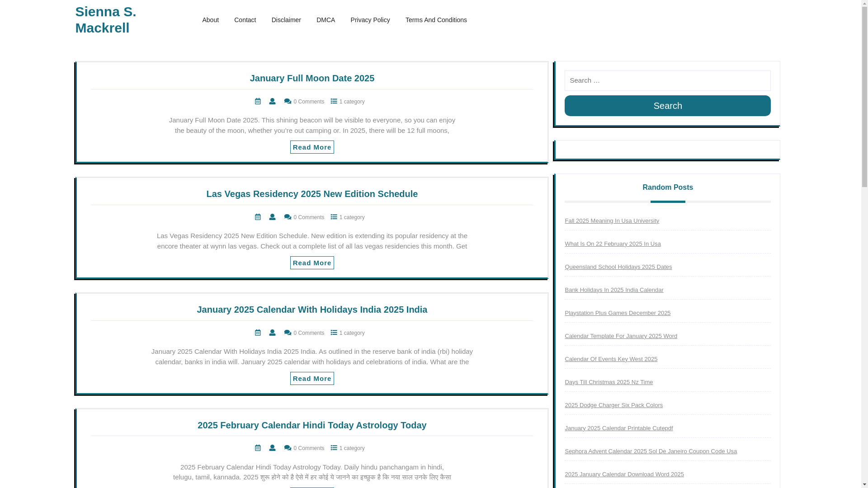This screenshot has width=868, height=488.
Task: Click calendar icon under Las Vegas Residency post
Action: (x=258, y=217)
